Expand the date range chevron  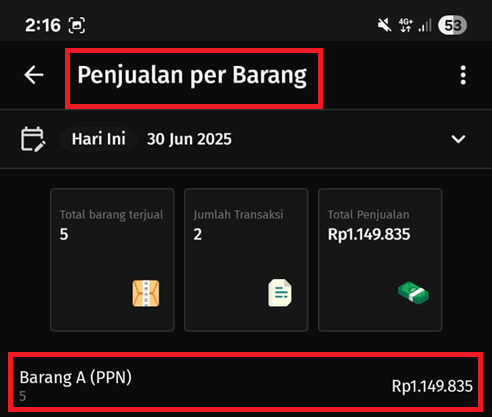click(458, 139)
